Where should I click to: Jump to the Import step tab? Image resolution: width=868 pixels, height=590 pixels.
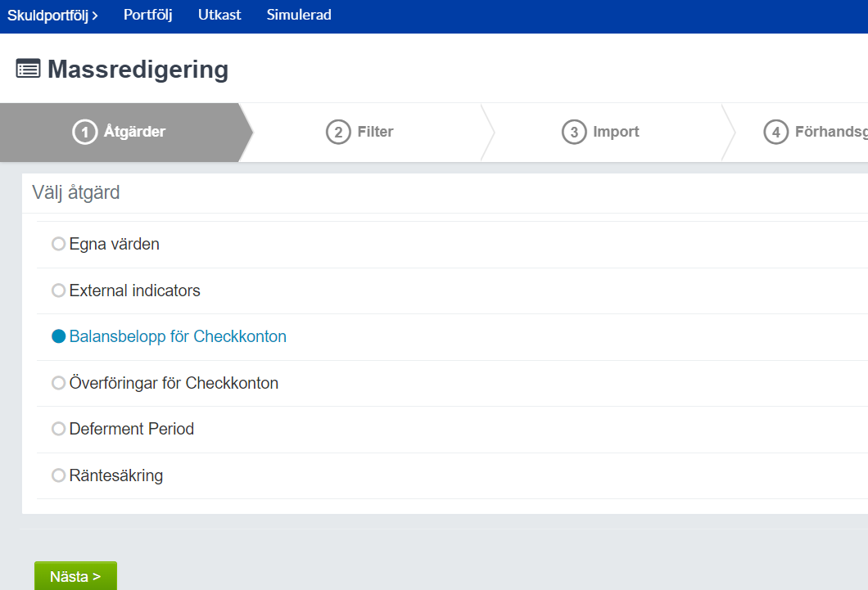(x=616, y=132)
